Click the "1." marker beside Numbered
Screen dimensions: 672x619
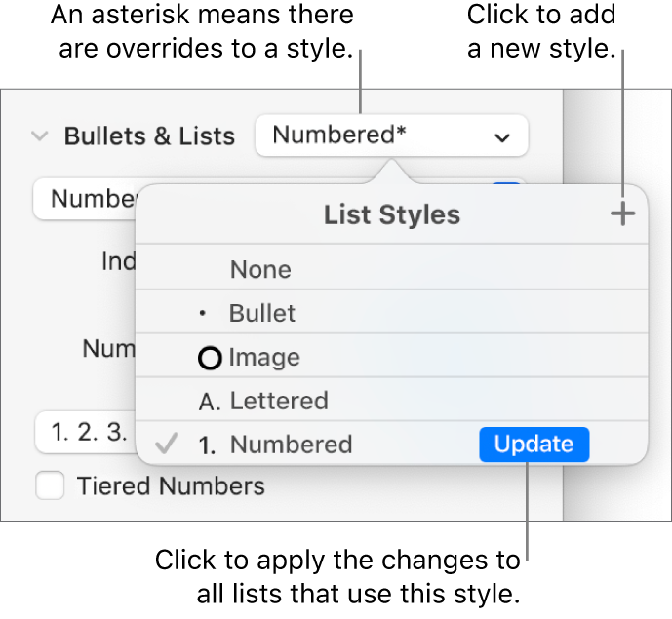207,445
